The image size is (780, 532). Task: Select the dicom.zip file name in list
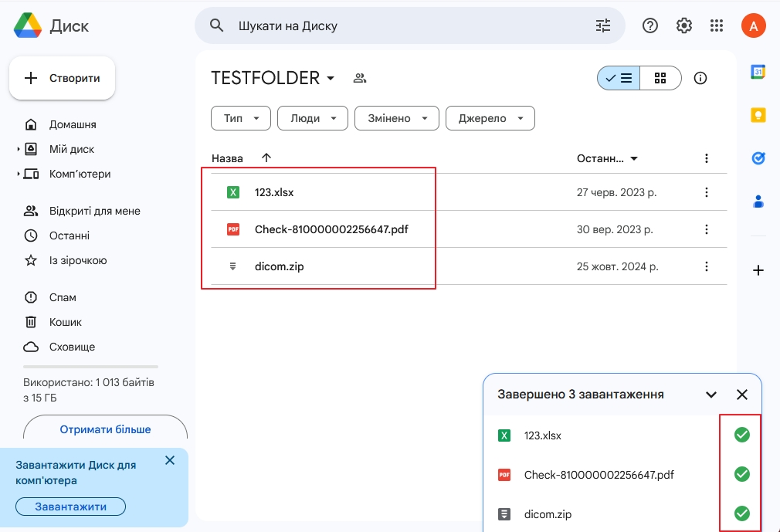pos(279,266)
